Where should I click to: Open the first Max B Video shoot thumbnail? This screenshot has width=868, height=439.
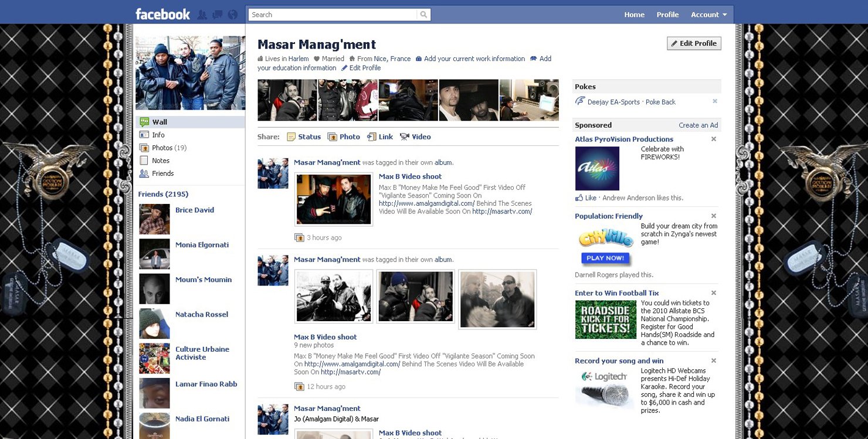[x=334, y=199]
